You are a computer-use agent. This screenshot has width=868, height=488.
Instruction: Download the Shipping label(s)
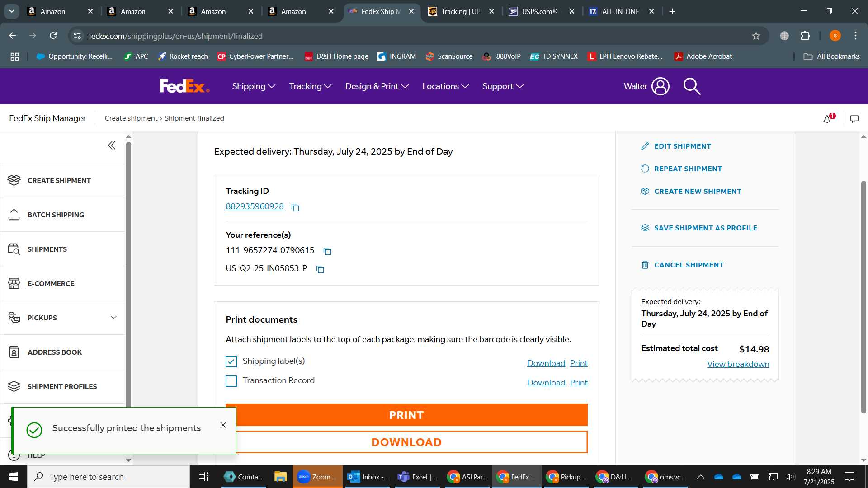point(546,363)
